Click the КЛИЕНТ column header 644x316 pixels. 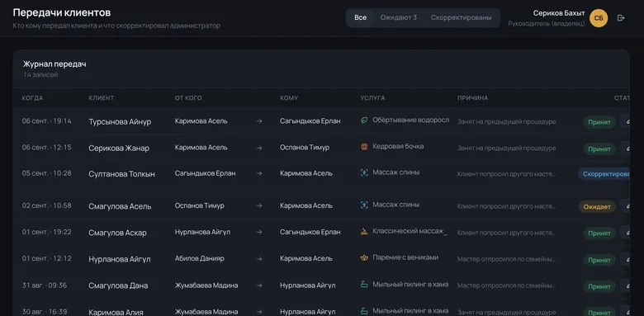(x=102, y=98)
